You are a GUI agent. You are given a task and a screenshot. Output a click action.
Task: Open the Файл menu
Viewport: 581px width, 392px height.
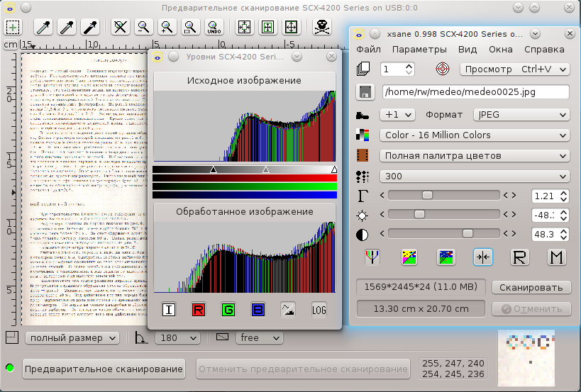[368, 49]
